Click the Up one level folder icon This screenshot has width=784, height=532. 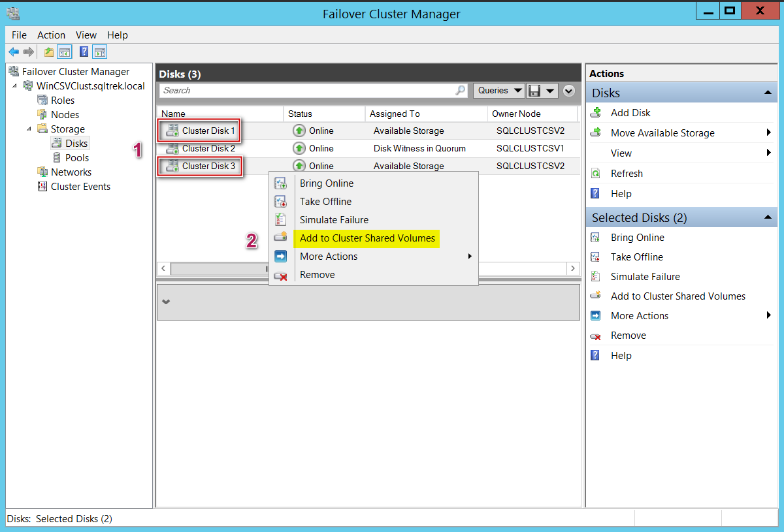coord(49,52)
